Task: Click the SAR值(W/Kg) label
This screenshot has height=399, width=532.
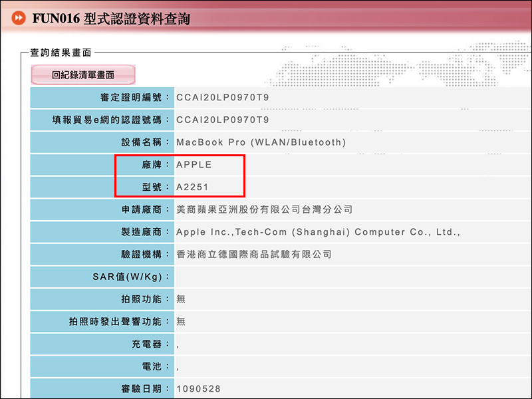Action: coord(131,277)
